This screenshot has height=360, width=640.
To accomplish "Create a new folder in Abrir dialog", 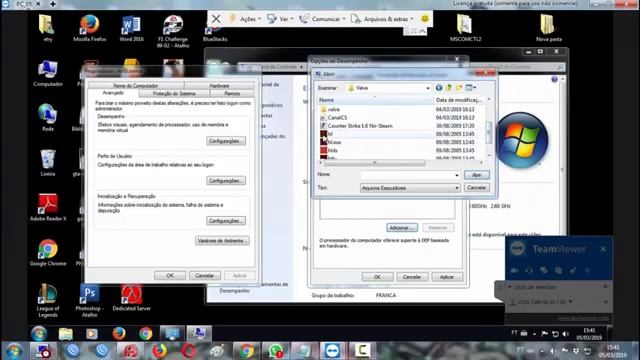I will [459, 88].
